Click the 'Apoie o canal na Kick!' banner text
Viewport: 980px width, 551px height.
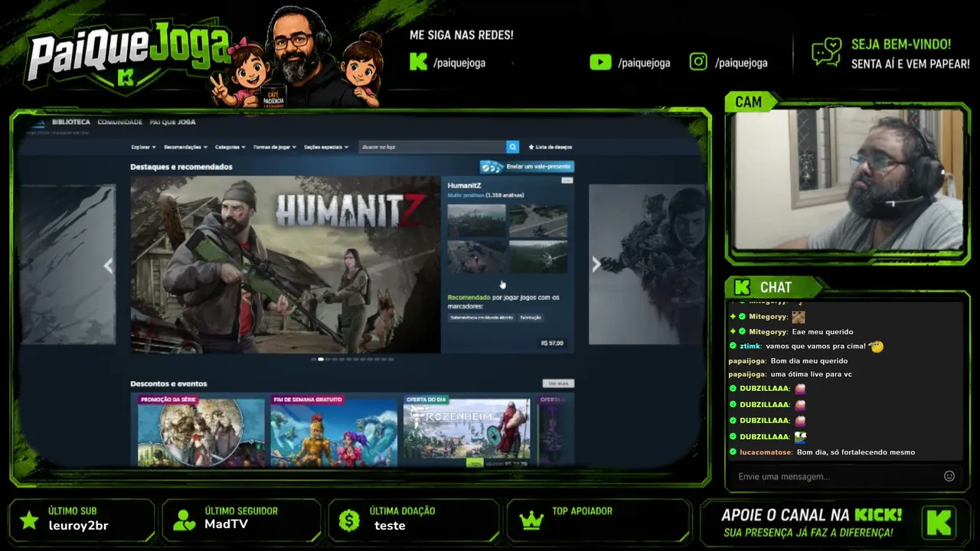tap(812, 515)
